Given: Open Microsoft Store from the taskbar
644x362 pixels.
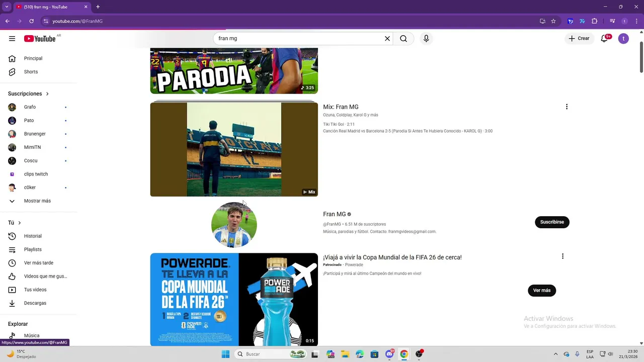Looking at the screenshot, I should pyautogui.click(x=374, y=354).
